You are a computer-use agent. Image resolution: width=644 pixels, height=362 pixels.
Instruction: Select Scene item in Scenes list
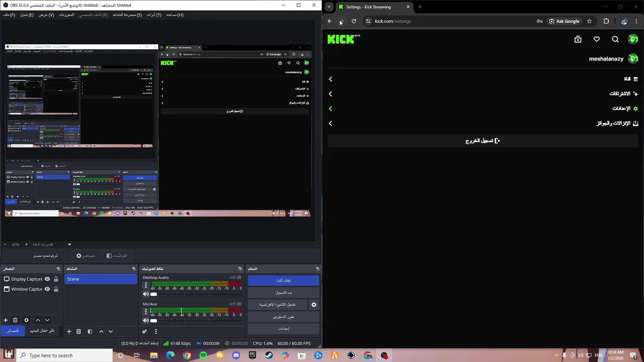(101, 279)
